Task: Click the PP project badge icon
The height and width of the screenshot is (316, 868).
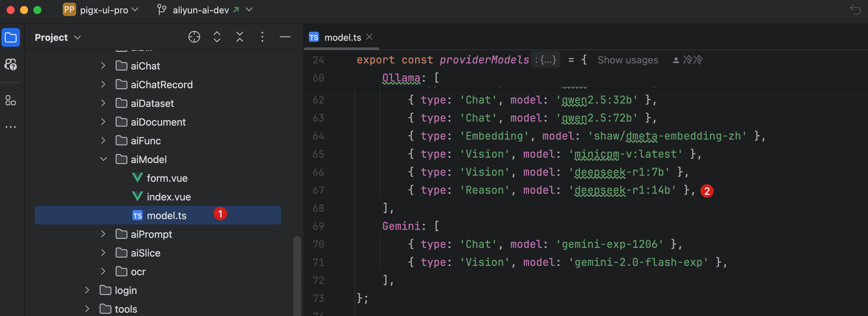Action: pyautogui.click(x=69, y=10)
